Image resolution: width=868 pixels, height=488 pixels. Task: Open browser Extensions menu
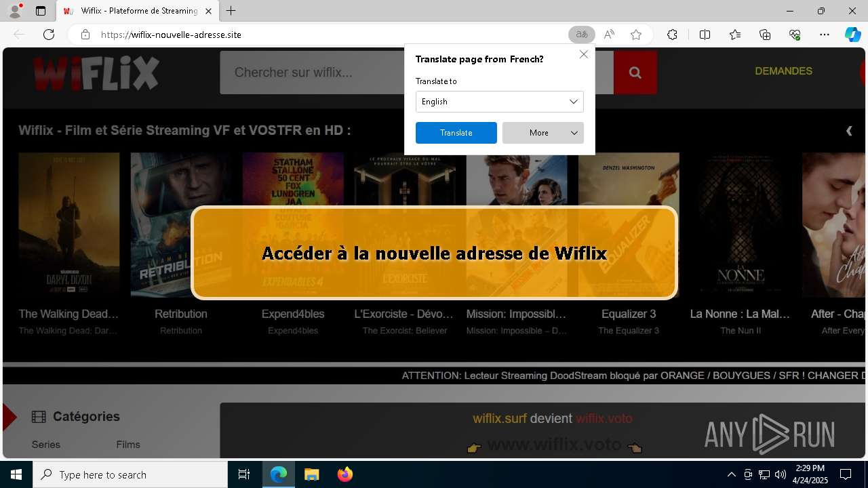pyautogui.click(x=672, y=35)
